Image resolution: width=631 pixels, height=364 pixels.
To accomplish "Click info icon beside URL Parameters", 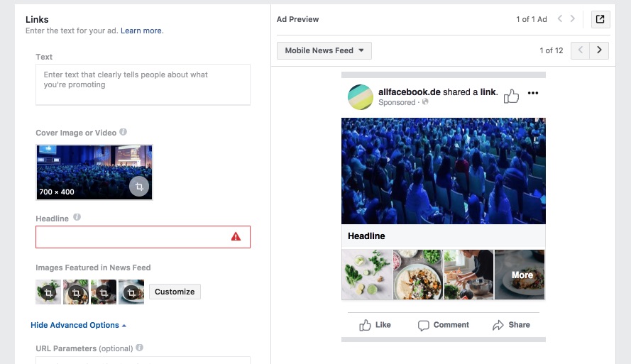I will pos(139,348).
